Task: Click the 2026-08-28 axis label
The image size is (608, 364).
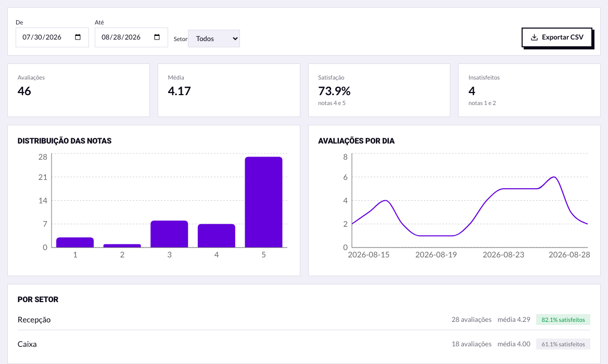Action: click(569, 255)
